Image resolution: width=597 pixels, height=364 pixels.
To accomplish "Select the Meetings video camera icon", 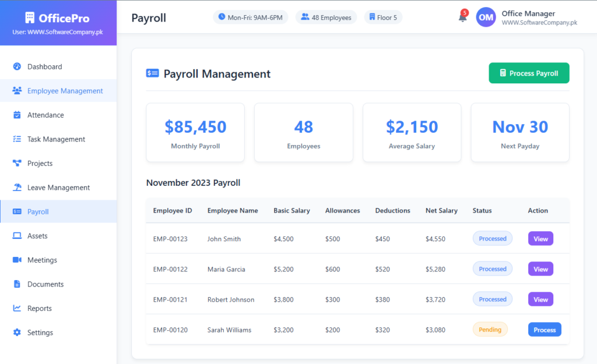I will [x=17, y=260].
